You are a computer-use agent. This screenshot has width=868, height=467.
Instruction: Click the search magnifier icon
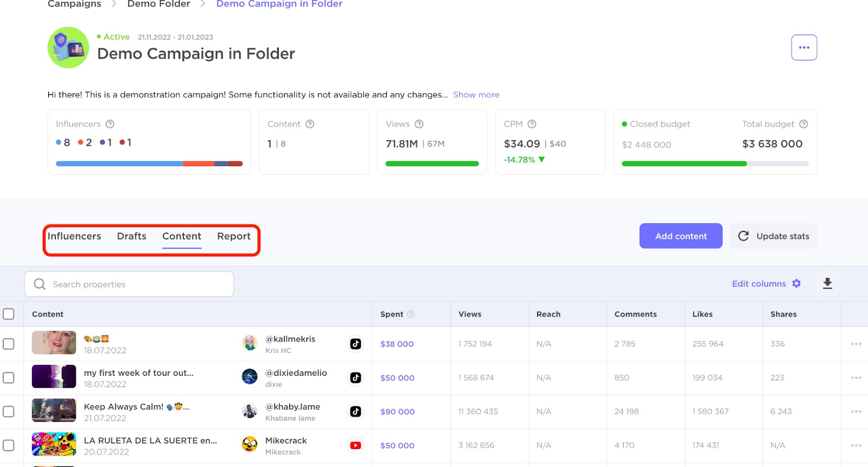tap(40, 284)
